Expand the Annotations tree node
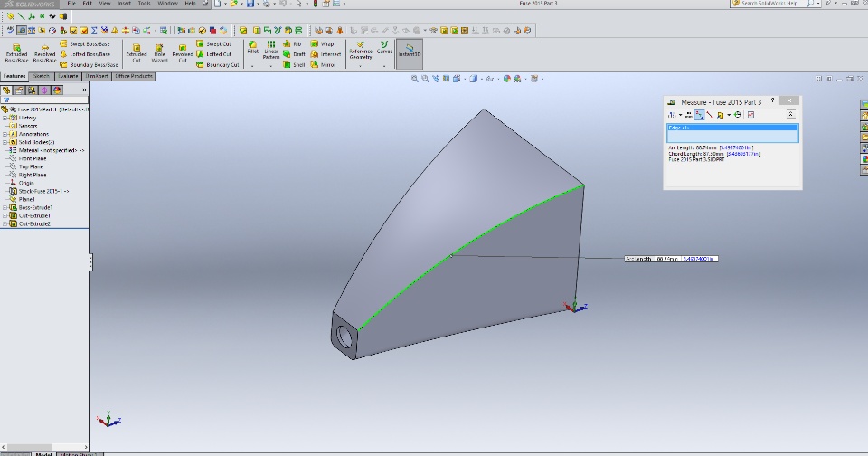868x456 pixels. pos(5,134)
